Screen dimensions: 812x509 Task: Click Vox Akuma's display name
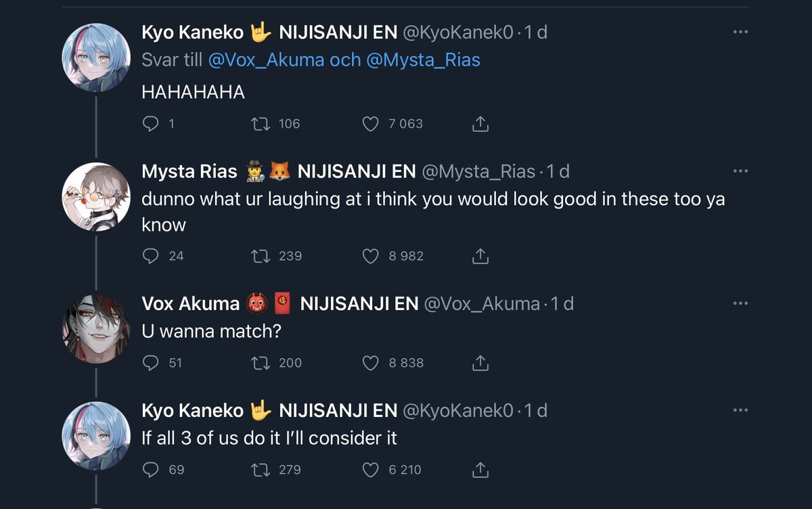point(190,304)
